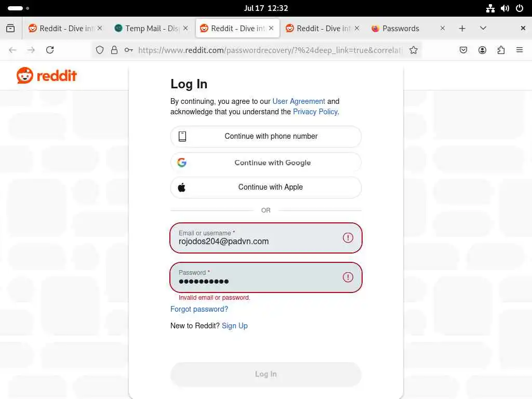Open a new tab
Screen dimensions: 532x399
pyautogui.click(x=462, y=29)
